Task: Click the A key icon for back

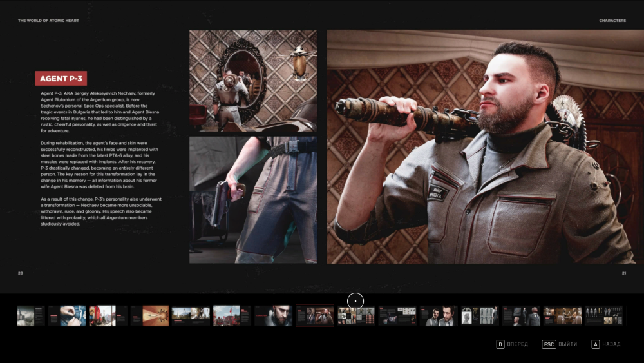Action: (595, 344)
